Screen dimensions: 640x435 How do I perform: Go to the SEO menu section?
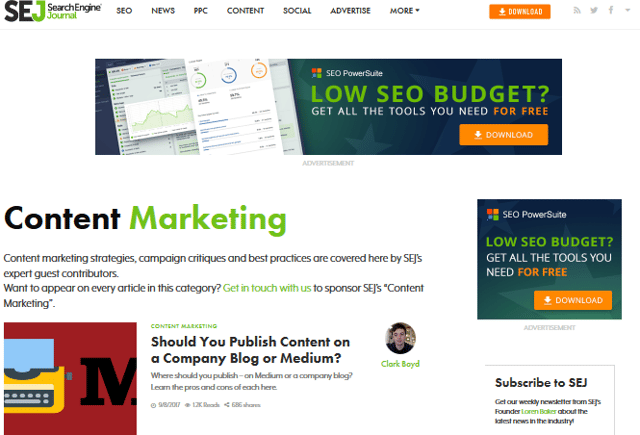[124, 11]
